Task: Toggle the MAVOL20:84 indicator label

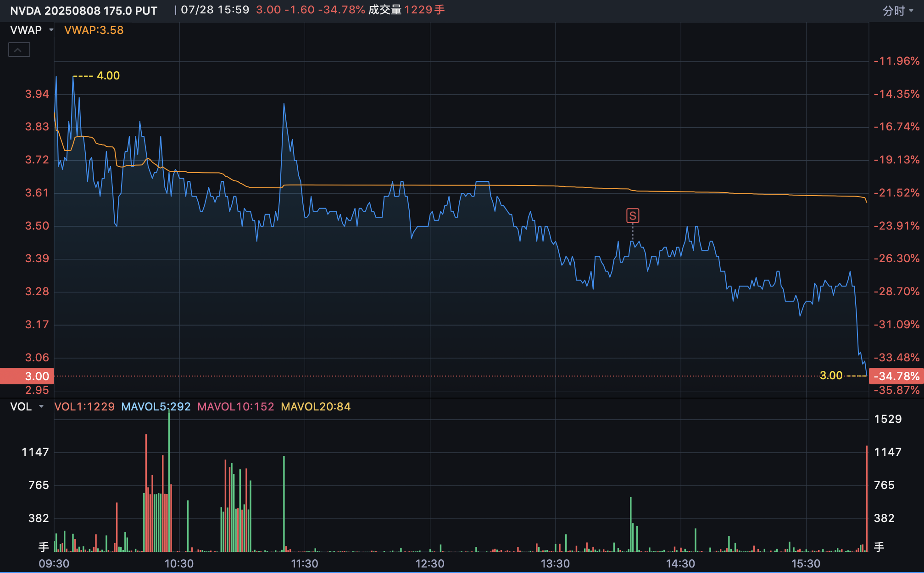Action: pyautogui.click(x=316, y=407)
